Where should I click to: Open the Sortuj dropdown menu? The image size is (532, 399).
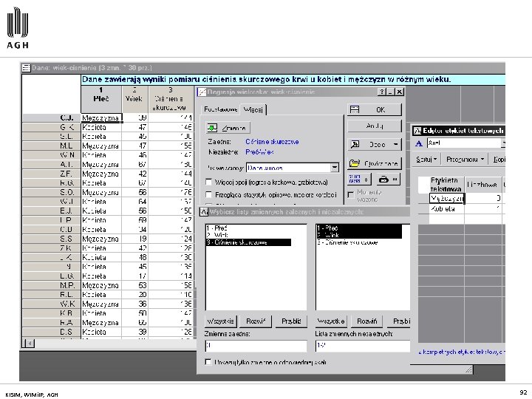[x=426, y=160]
